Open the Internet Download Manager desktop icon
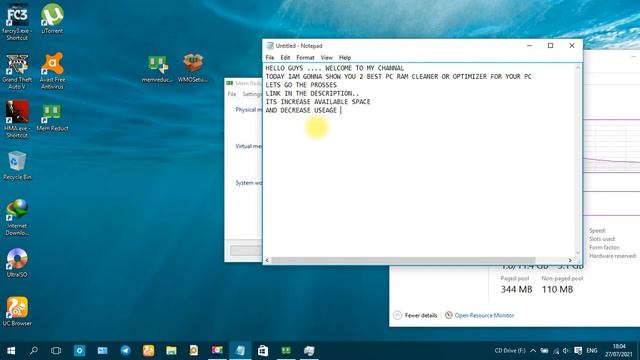This screenshot has width=640, height=360. [x=17, y=218]
